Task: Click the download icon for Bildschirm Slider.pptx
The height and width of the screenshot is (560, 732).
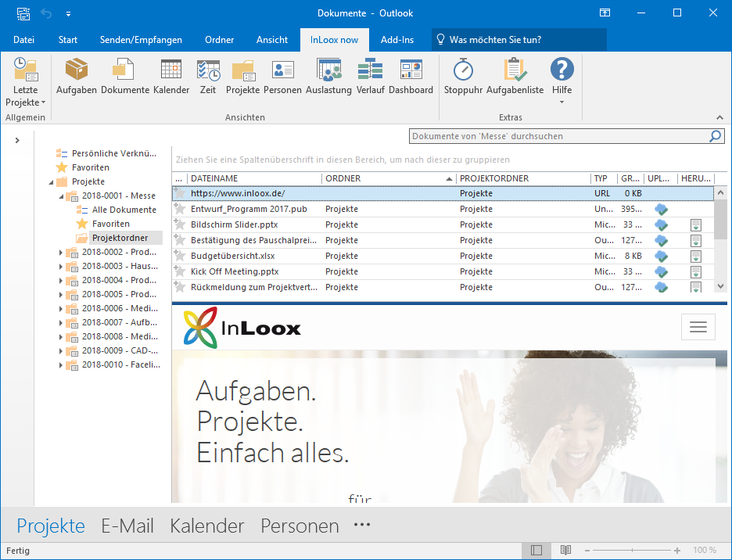Action: 695,225
